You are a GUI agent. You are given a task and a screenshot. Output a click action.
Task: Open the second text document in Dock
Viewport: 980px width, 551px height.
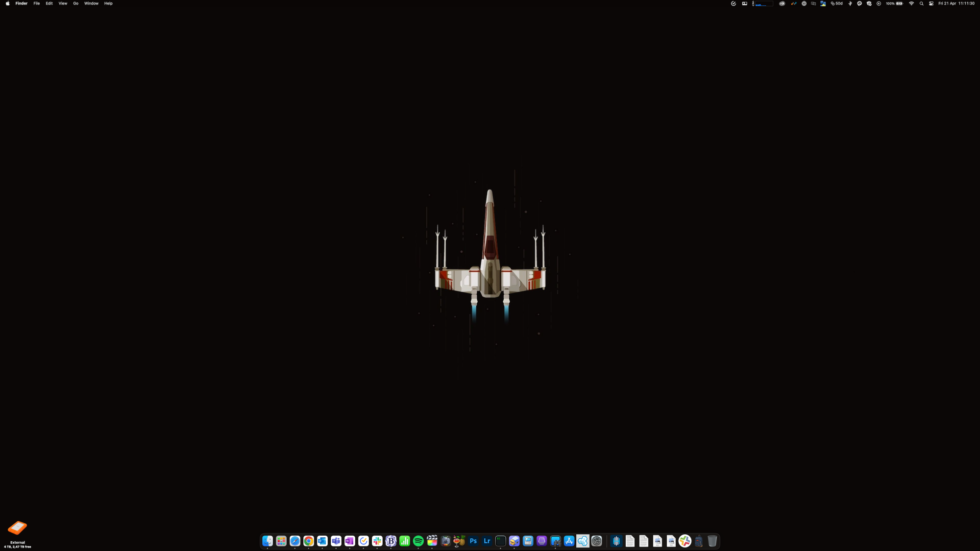point(644,541)
